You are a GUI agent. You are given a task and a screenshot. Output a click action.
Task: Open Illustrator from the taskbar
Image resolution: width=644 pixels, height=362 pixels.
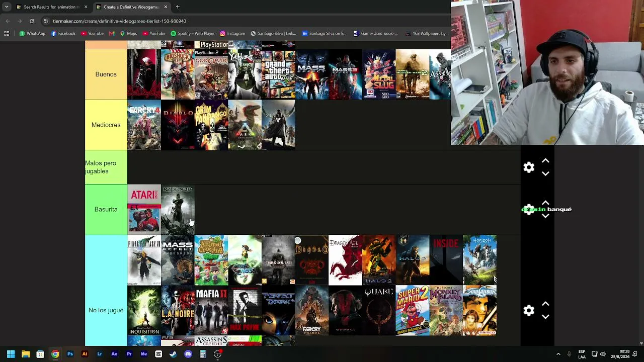tap(85, 354)
